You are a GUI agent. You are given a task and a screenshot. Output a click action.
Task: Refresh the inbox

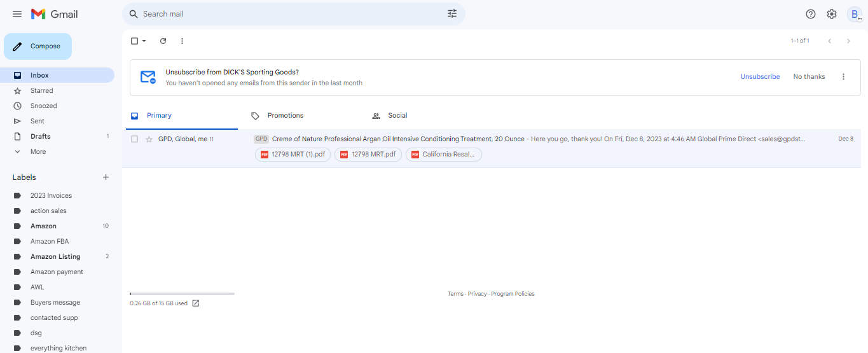163,41
